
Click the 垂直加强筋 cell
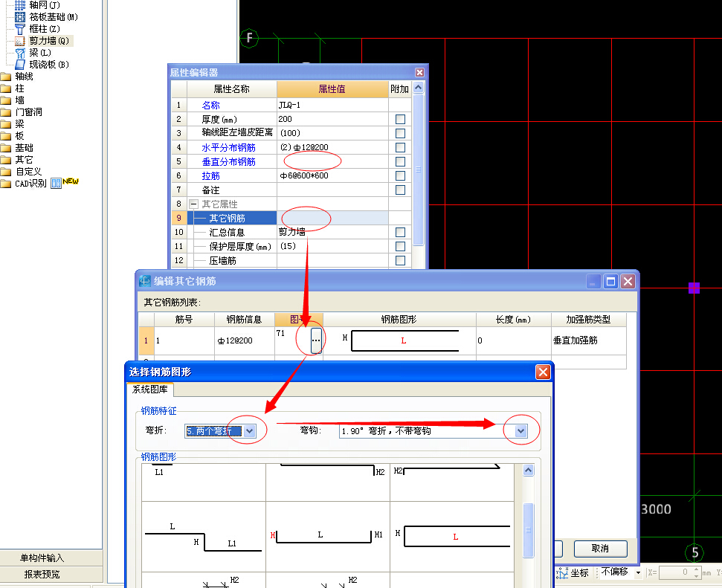click(589, 340)
